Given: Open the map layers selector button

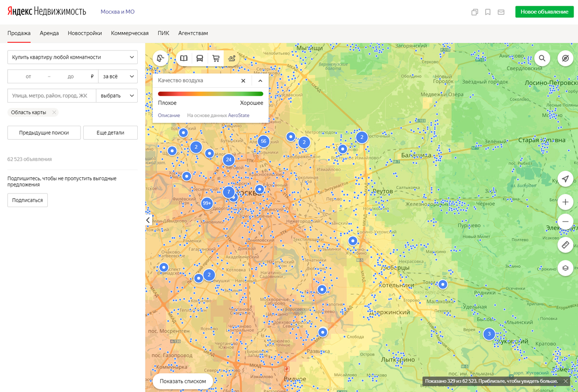Looking at the screenshot, I should (565, 268).
